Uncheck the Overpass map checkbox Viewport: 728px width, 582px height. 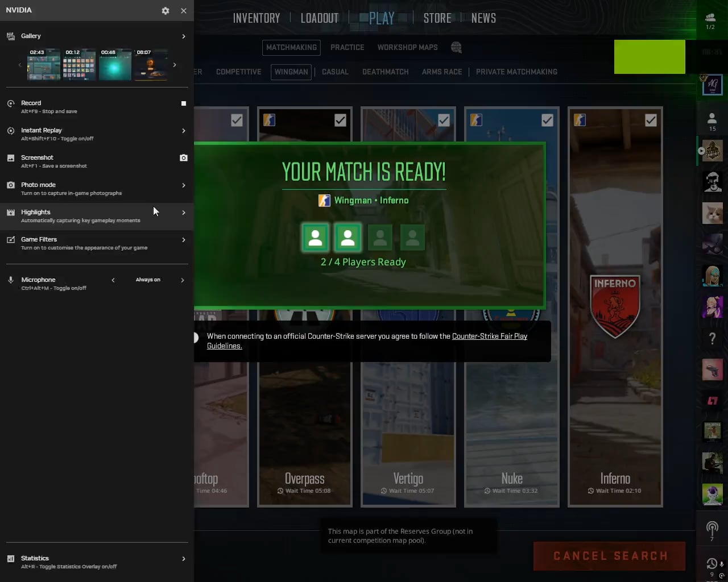340,120
